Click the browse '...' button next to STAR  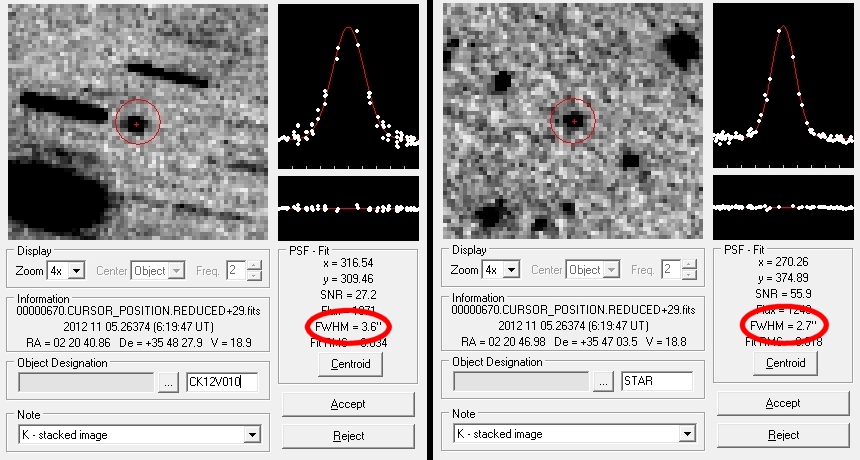[x=603, y=381]
